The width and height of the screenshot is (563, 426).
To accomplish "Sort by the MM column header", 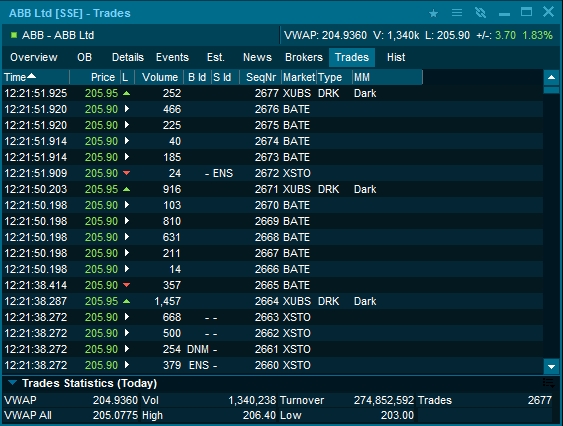I will click(x=387, y=77).
